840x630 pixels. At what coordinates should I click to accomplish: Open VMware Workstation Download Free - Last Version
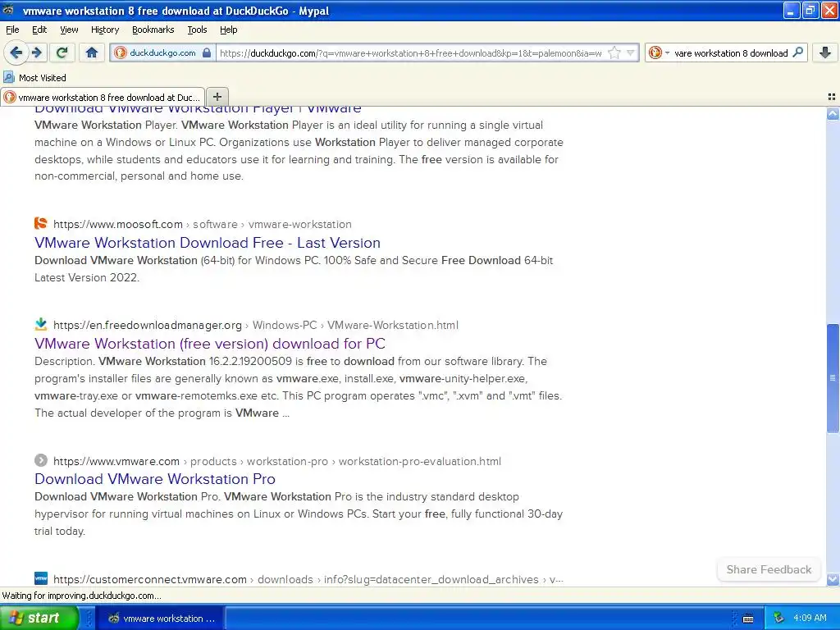208,243
